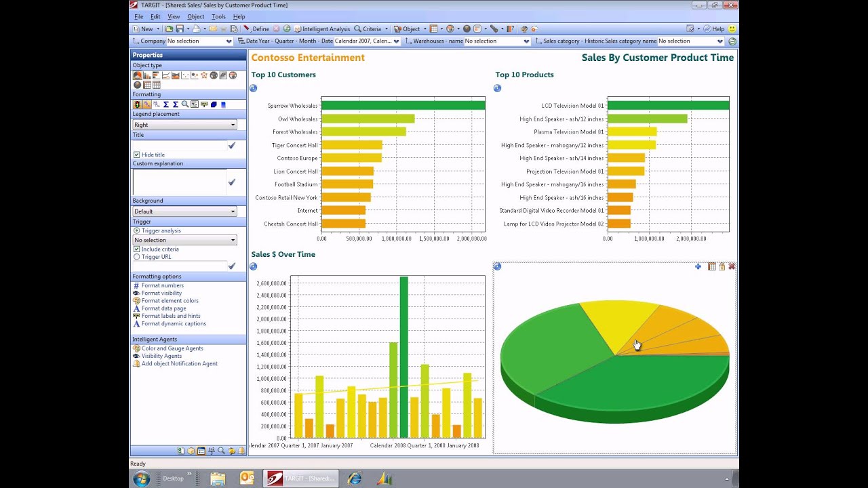Open the Tools menu

pos(218,16)
